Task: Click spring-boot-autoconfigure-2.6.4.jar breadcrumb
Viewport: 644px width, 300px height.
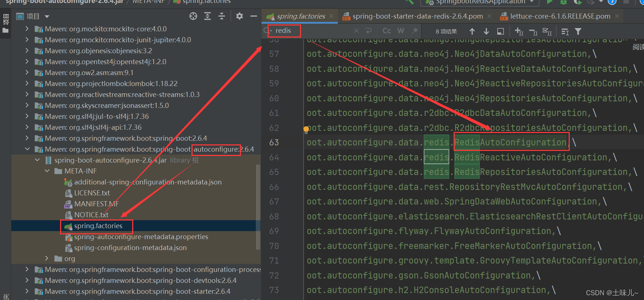Action: point(64,2)
